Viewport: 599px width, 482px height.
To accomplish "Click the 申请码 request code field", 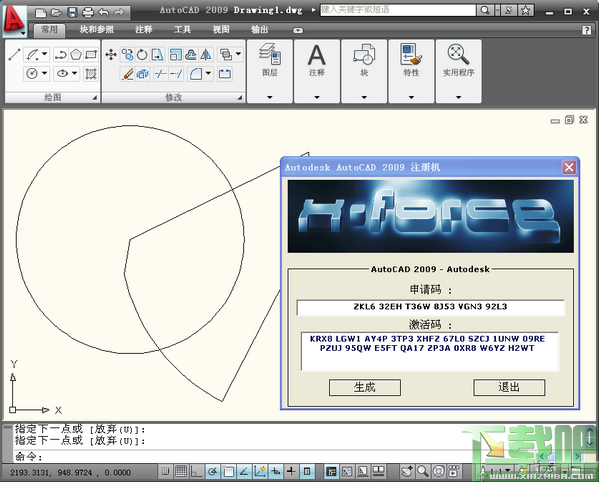I will (431, 307).
